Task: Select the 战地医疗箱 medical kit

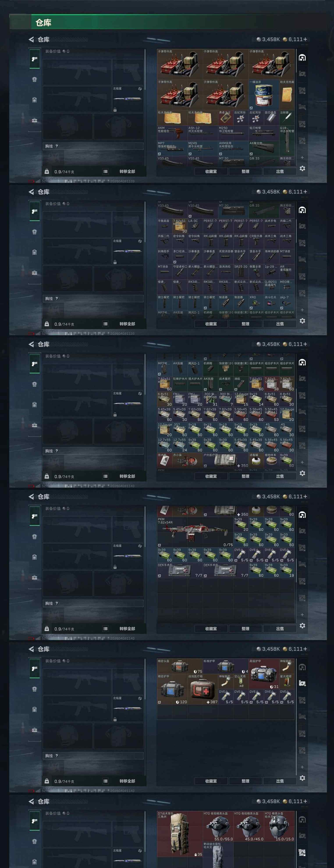Action: (203, 689)
